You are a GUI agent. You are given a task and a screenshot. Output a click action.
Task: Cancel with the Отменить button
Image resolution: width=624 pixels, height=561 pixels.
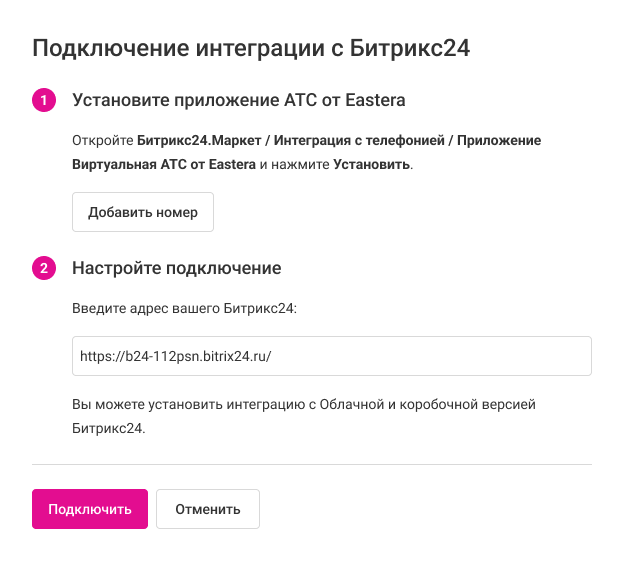pos(208,509)
